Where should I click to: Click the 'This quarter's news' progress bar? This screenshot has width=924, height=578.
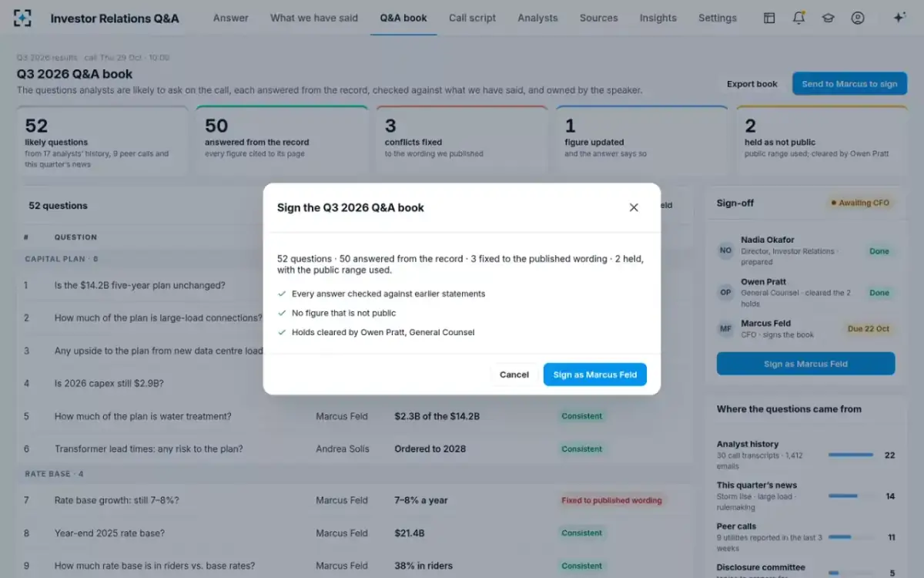[851, 496]
